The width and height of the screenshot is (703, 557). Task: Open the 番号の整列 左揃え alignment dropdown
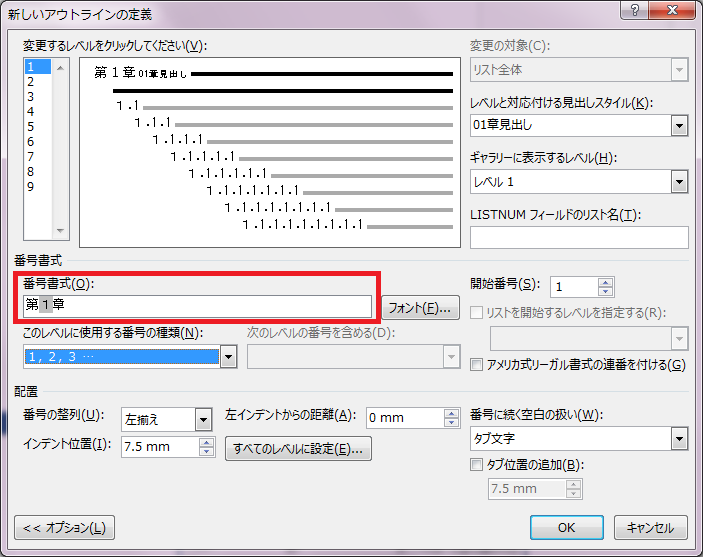tap(203, 420)
